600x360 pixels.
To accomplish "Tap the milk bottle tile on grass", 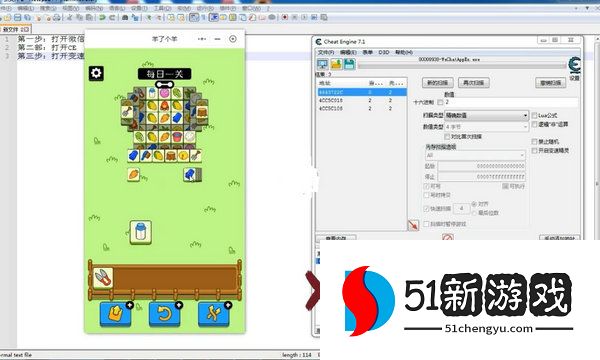I will 140,232.
